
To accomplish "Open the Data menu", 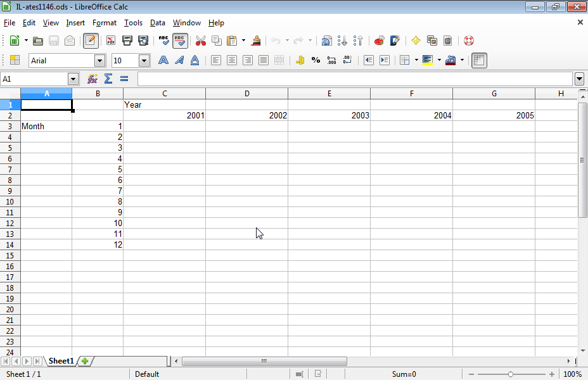I will (x=158, y=23).
